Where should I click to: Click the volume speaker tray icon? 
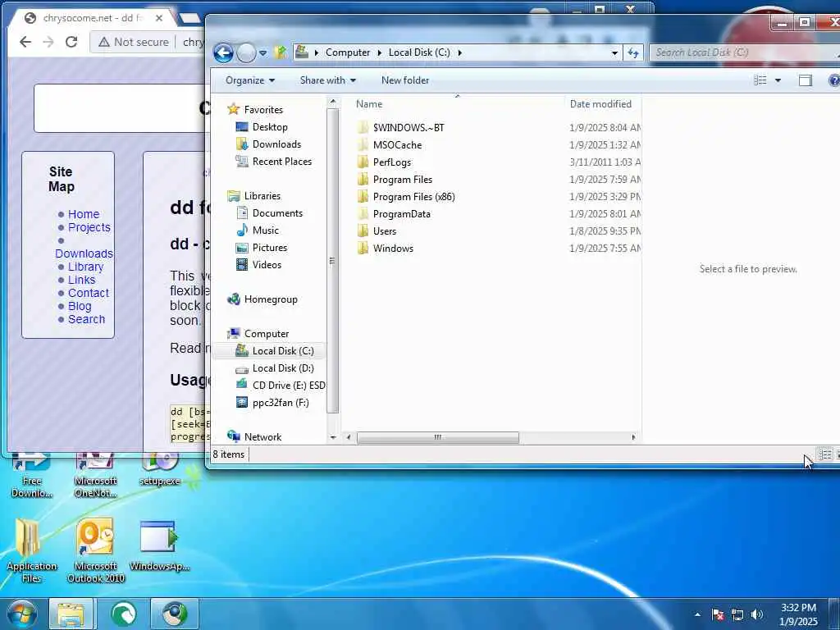point(756,614)
